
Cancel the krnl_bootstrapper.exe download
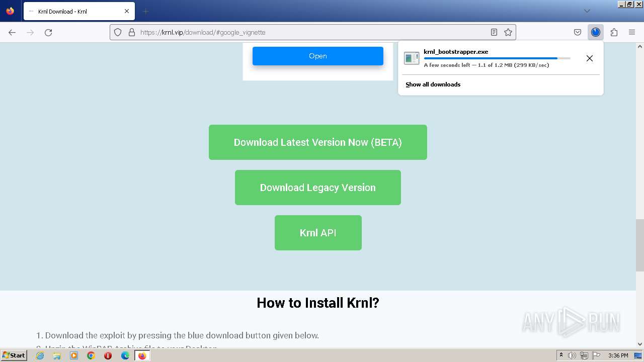(590, 58)
